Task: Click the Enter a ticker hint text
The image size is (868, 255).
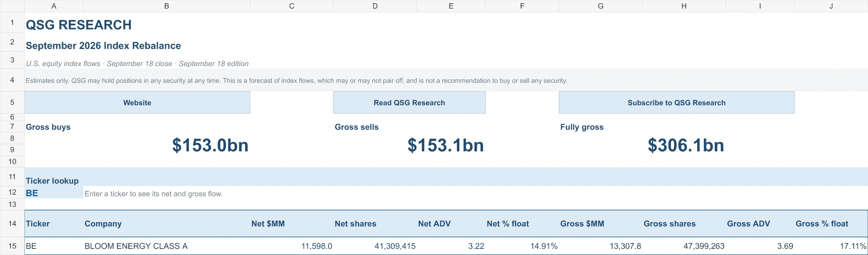Action: click(154, 194)
